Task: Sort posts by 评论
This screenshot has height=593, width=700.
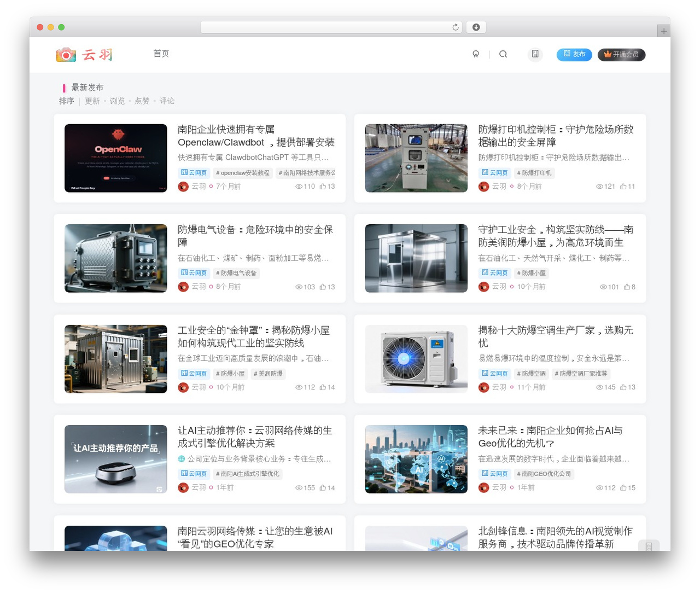Action: click(x=167, y=101)
